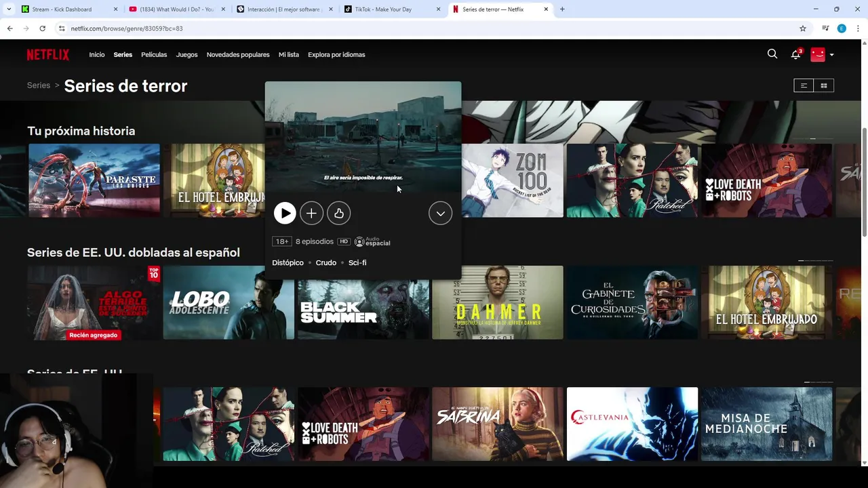
Task: Click Tu próxima historia heading
Action: (x=81, y=131)
